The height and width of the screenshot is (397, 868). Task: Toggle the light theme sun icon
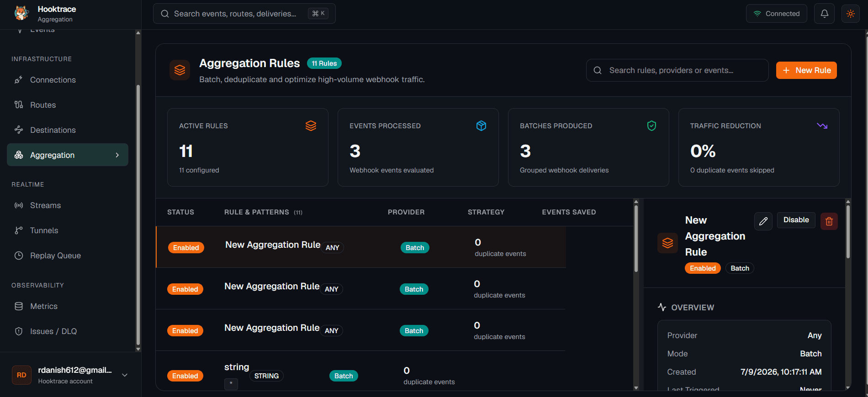(851, 14)
